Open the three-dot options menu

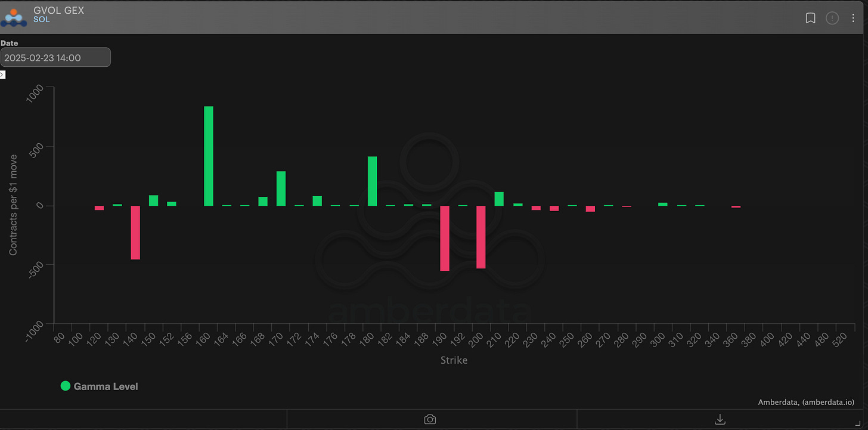[x=854, y=18]
